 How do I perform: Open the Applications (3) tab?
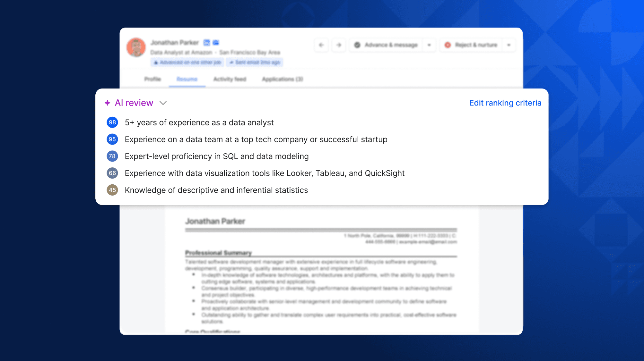click(282, 79)
